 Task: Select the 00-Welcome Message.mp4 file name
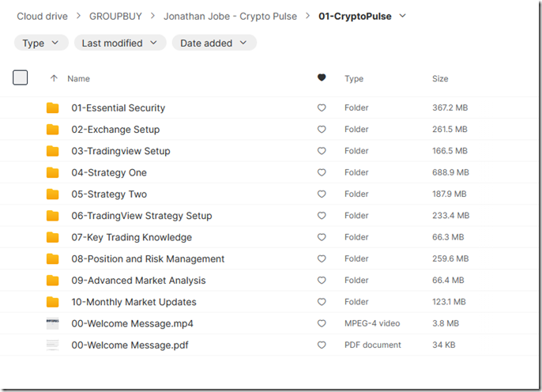(x=132, y=323)
